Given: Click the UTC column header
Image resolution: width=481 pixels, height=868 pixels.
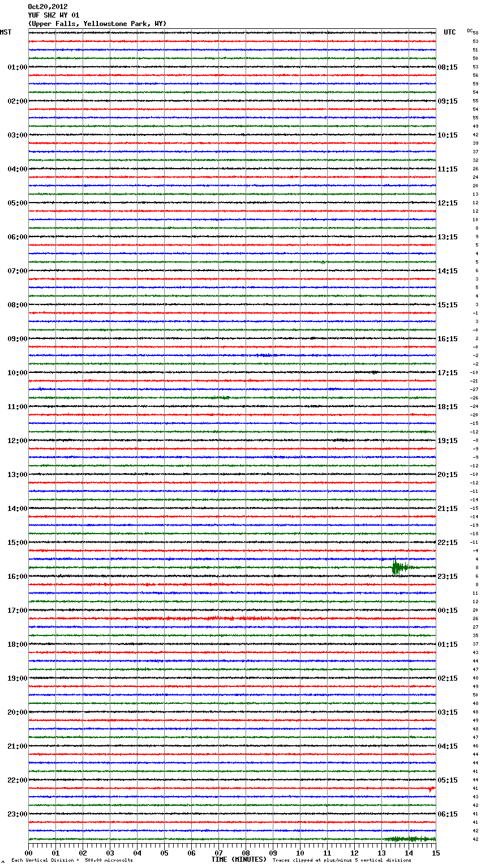Looking at the screenshot, I should coord(449,32).
